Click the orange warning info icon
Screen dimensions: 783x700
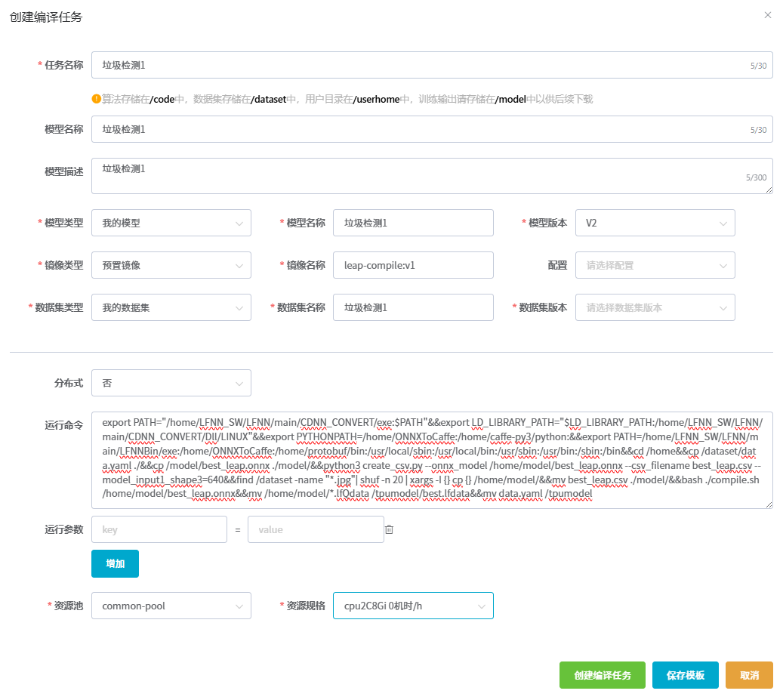[96, 99]
